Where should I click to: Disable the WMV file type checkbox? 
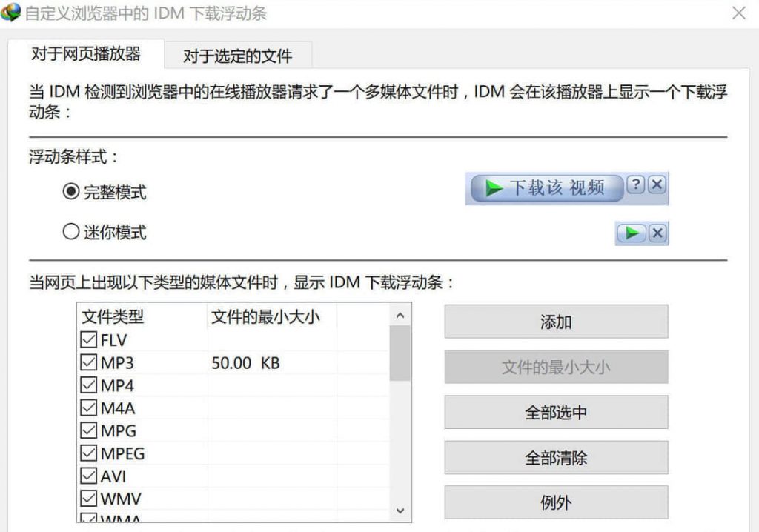tap(89, 497)
